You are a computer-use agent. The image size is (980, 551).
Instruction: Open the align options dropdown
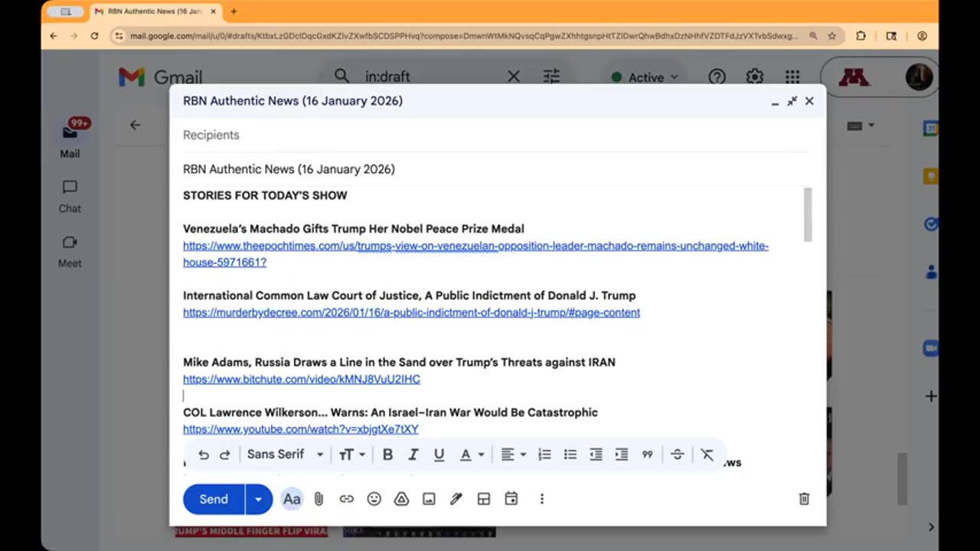point(513,455)
